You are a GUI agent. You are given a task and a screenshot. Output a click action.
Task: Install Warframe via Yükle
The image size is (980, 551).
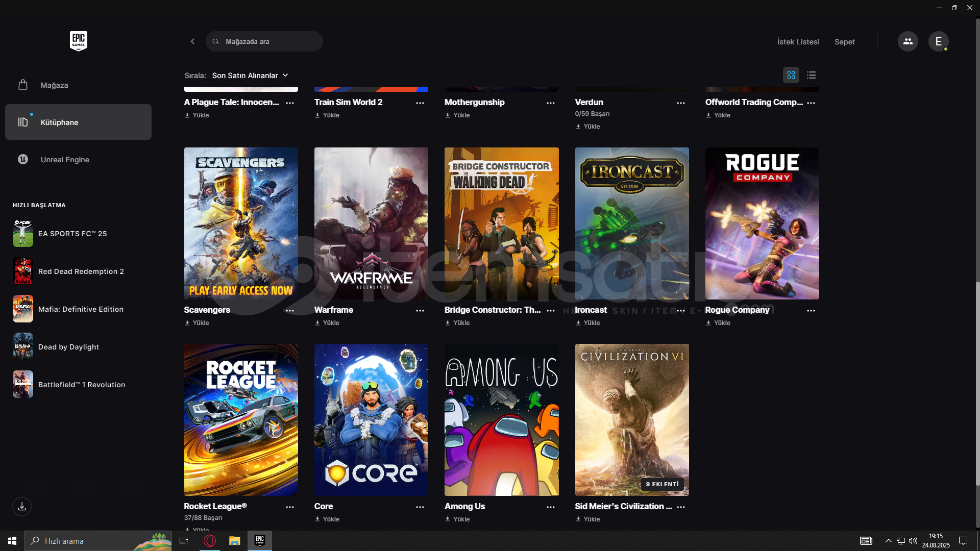point(327,323)
